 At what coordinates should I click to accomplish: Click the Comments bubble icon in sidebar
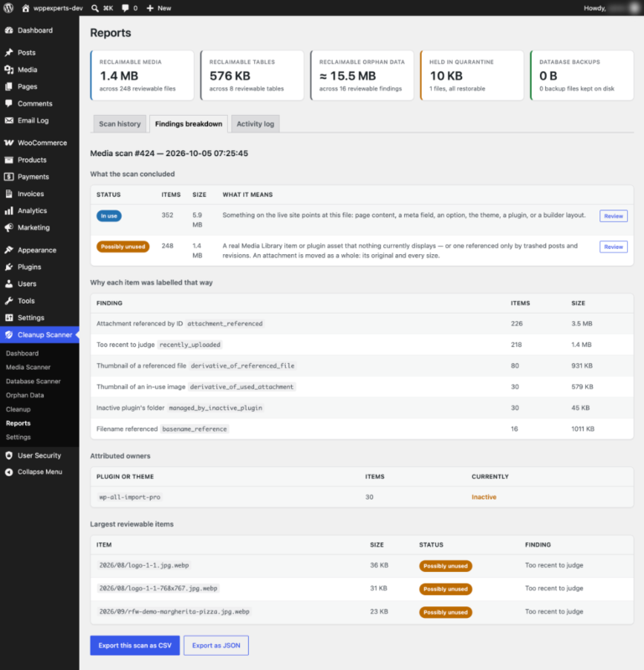click(9, 103)
